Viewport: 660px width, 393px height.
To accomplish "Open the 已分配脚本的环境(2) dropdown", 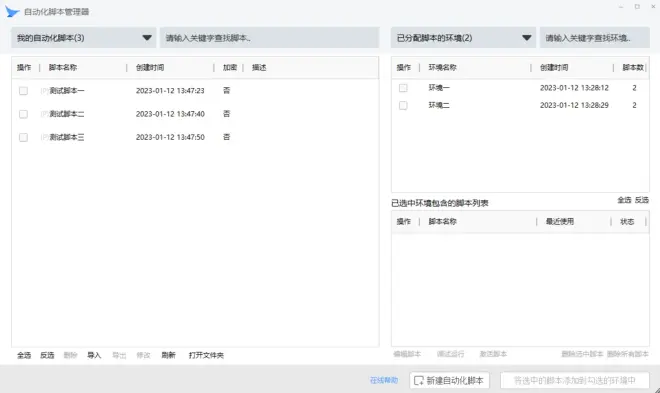I will click(463, 38).
